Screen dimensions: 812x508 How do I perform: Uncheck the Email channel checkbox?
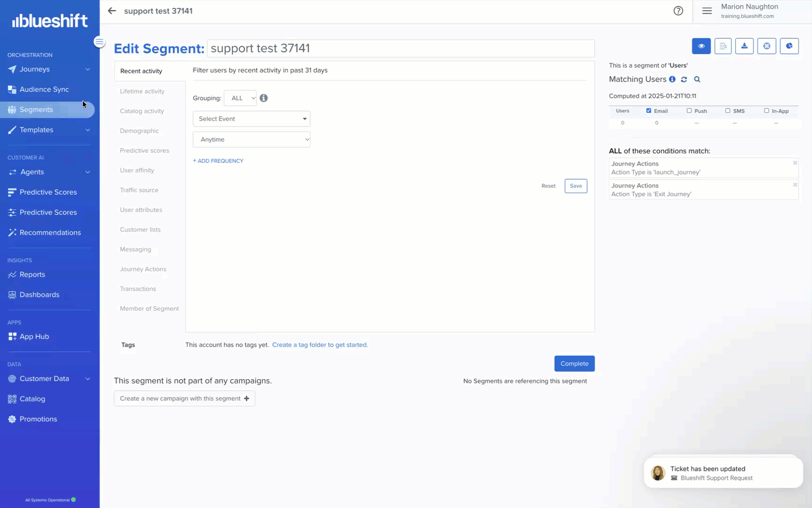point(648,111)
